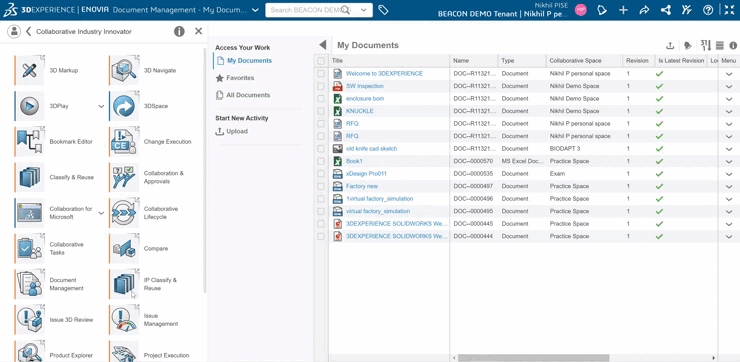Click the help question mark icon
Image resolution: width=740 pixels, height=362 pixels.
tap(708, 10)
